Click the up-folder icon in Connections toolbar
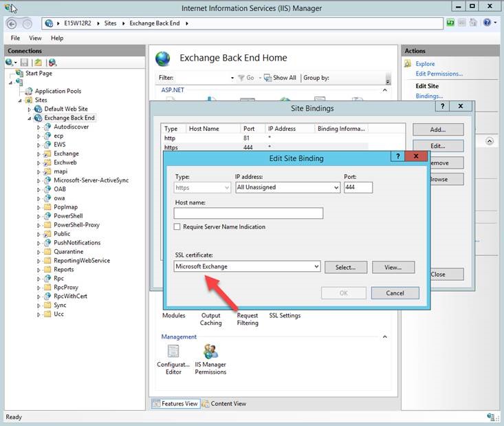 coord(39,63)
